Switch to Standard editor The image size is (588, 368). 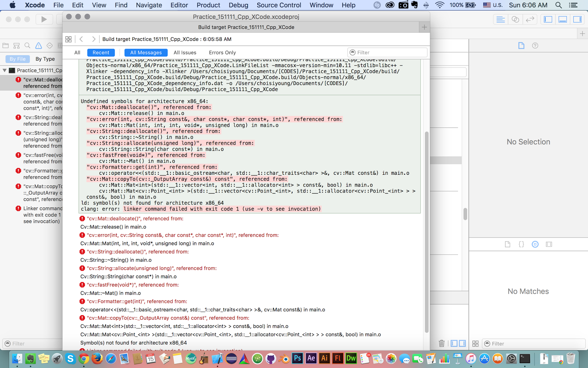[x=501, y=20]
